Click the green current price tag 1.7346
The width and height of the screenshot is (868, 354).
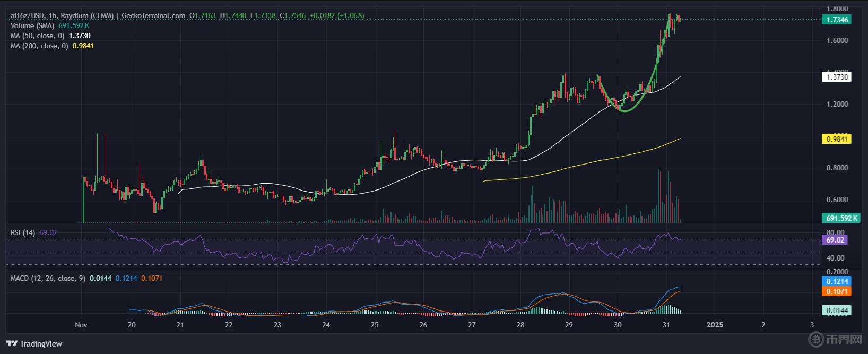point(836,20)
